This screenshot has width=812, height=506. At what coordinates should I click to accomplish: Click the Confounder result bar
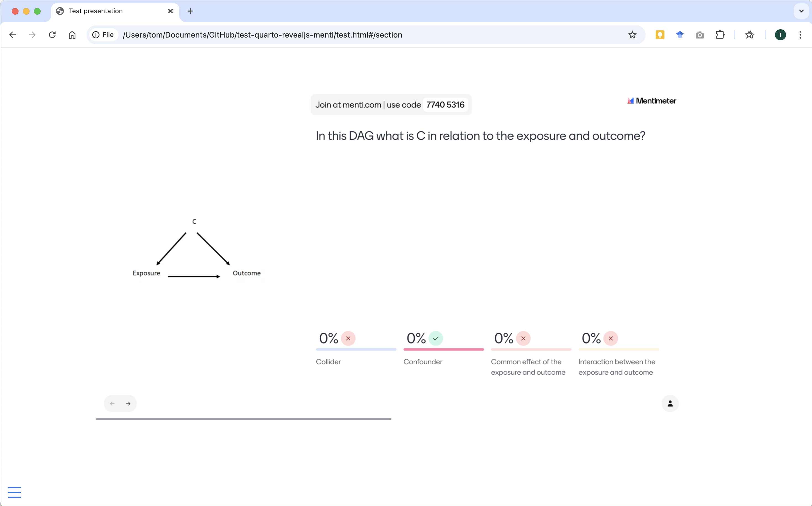(x=443, y=349)
